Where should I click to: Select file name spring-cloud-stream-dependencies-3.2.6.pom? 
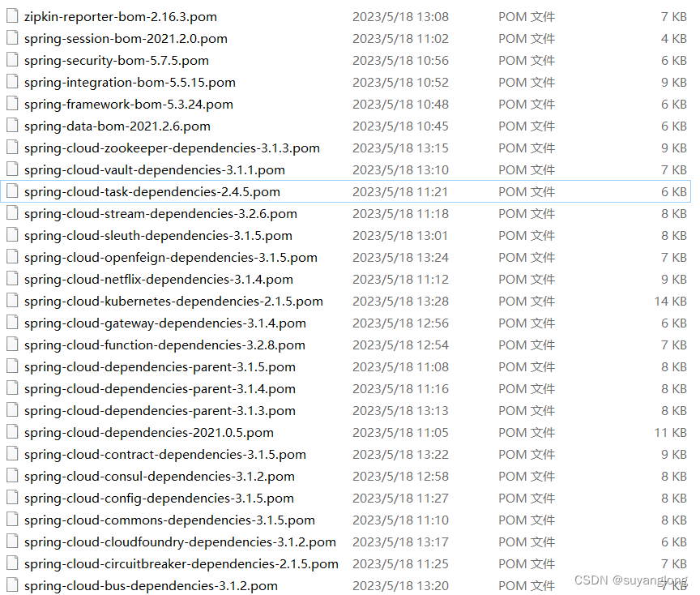coord(160,214)
